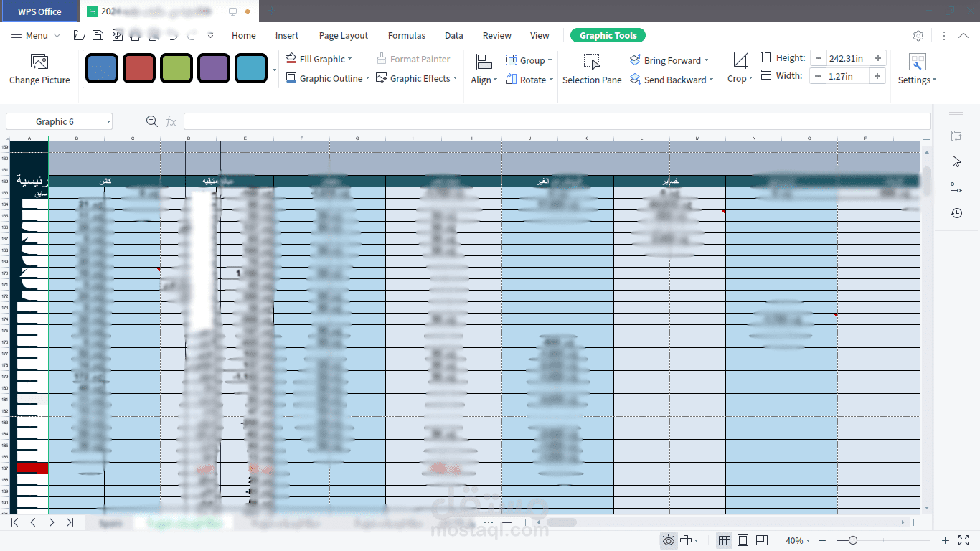980x551 pixels.
Task: Enter full screen mode from status bar
Action: pyautogui.click(x=963, y=540)
